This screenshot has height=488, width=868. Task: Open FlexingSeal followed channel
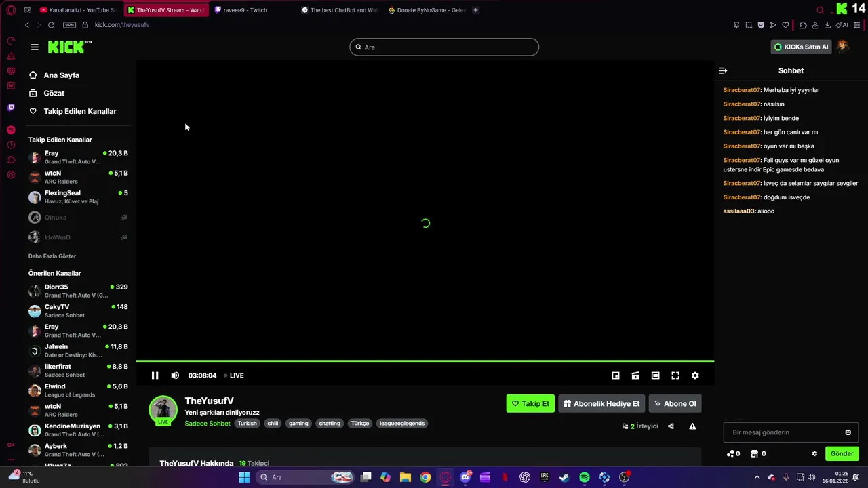tap(78, 197)
